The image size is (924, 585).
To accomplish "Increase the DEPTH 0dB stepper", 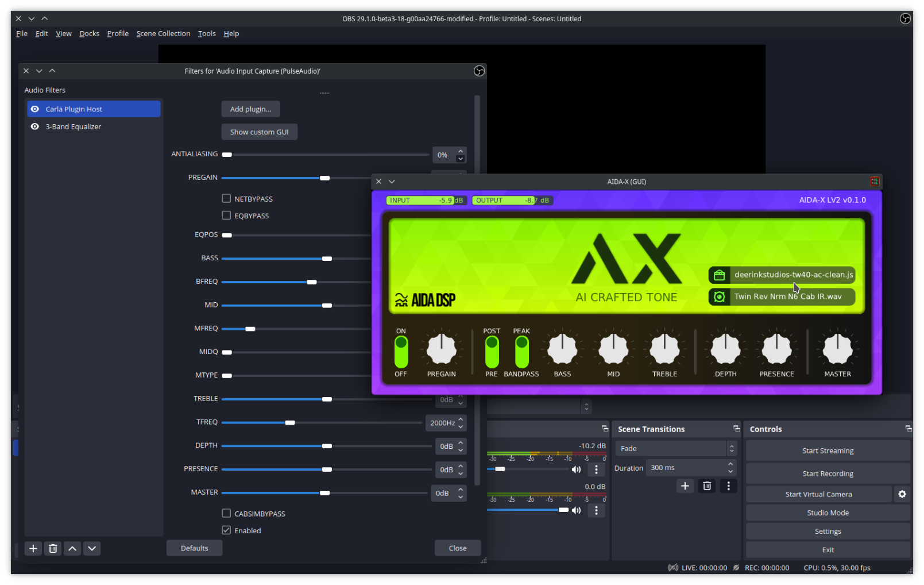I will tap(461, 444).
